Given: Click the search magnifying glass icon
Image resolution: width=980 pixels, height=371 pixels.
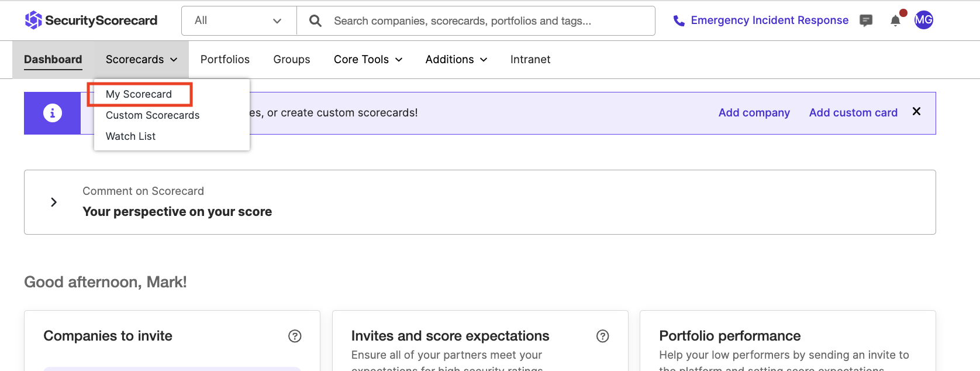Looking at the screenshot, I should coord(315,21).
